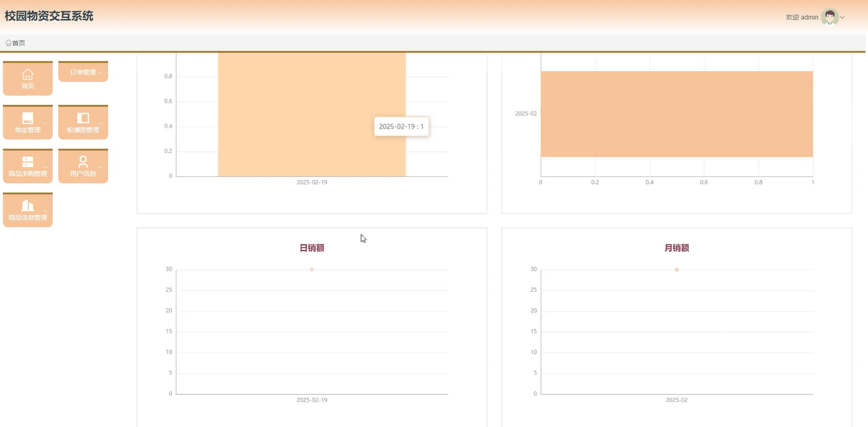Open the 轮播图管理 menu label
The image size is (868, 427).
pyautogui.click(x=83, y=130)
